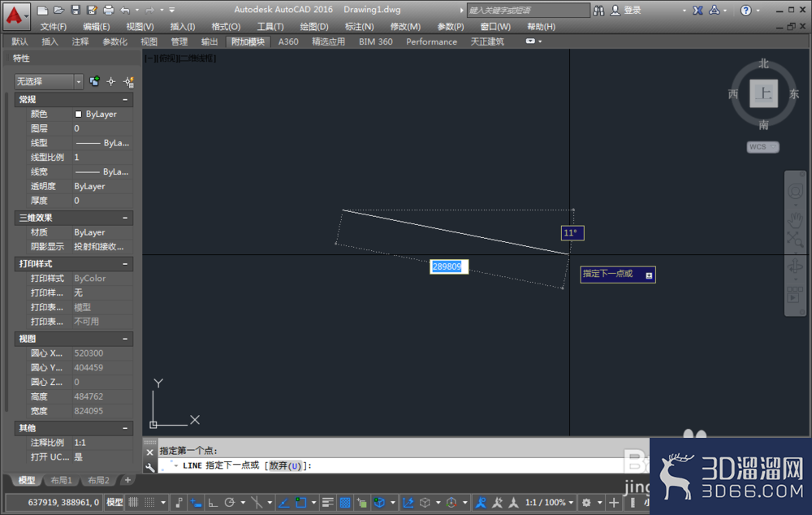Switch to the 布局1 layout tab

(x=61, y=480)
